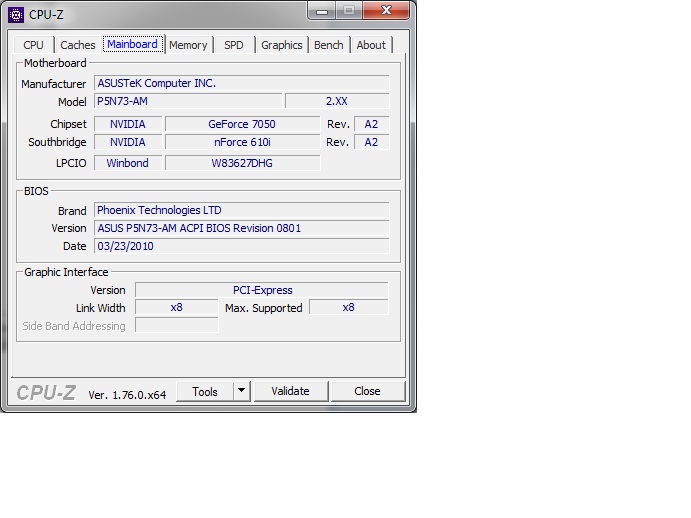Click the LPCIO Winbond field

click(x=128, y=163)
